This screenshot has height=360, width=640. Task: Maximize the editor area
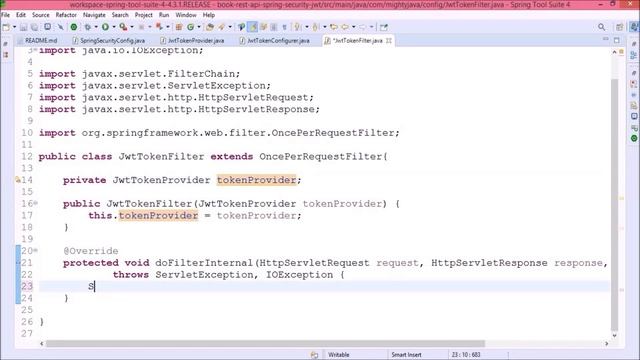[x=617, y=40]
